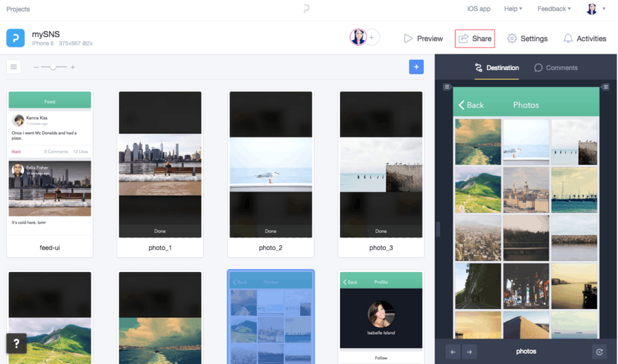This screenshot has height=364, width=618.
Task: Adjust the thumbnail zoom slider handle
Action: coord(53,67)
